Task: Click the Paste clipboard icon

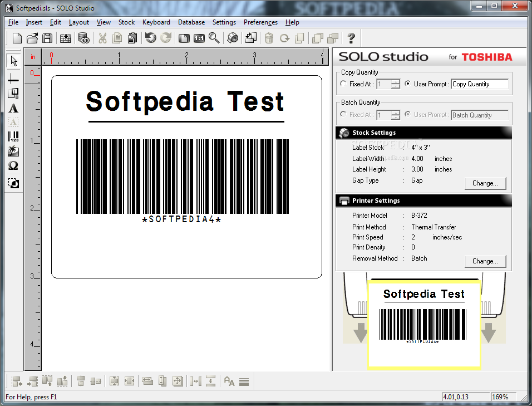Action: 132,38
